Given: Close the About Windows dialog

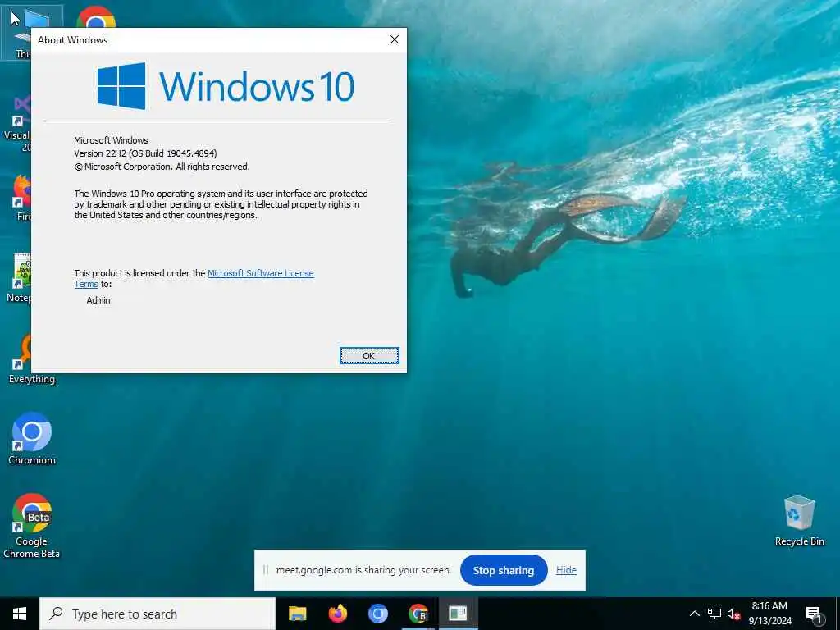Looking at the screenshot, I should 395,39.
